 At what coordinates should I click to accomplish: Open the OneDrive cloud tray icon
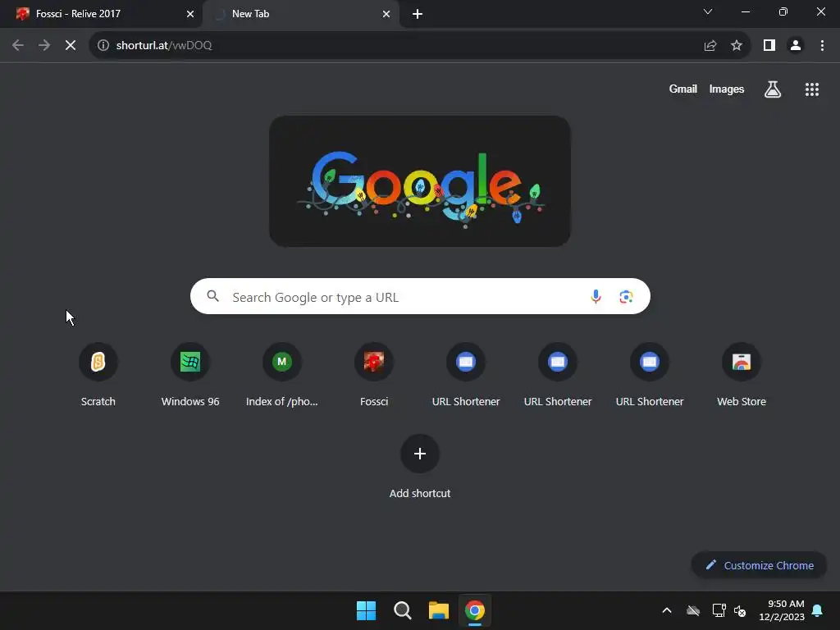(x=693, y=610)
